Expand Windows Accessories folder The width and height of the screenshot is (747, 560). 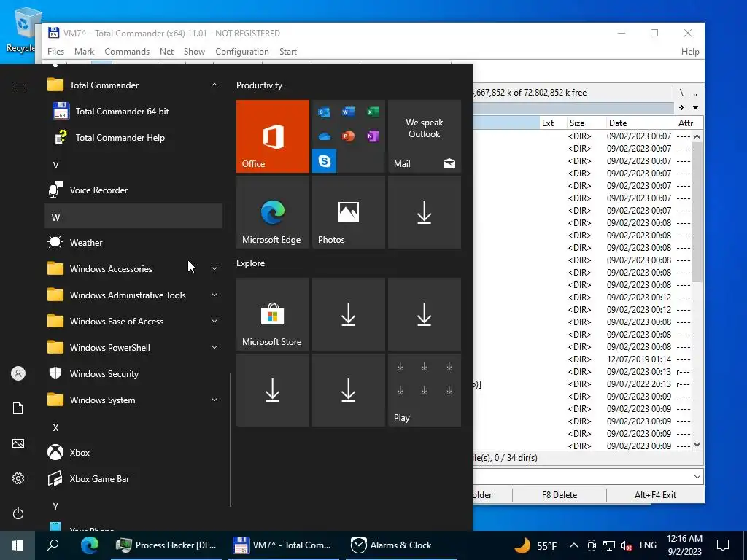[214, 268]
